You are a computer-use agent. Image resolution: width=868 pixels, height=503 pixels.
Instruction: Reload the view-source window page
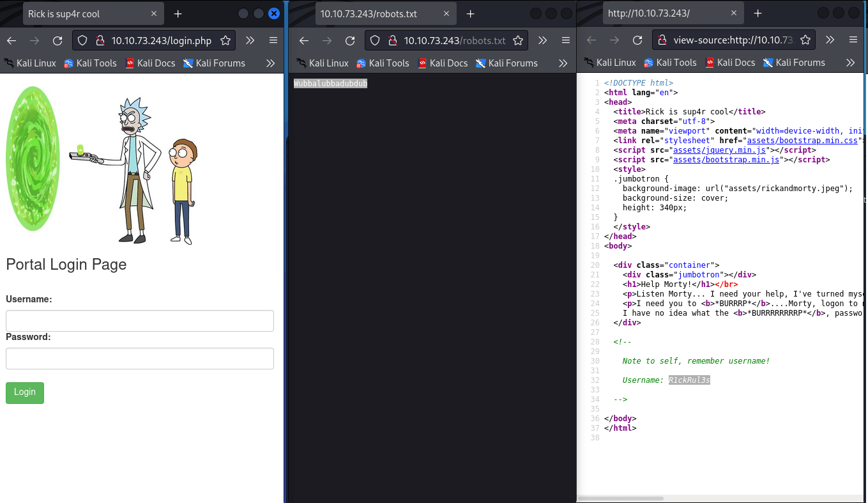pos(637,40)
